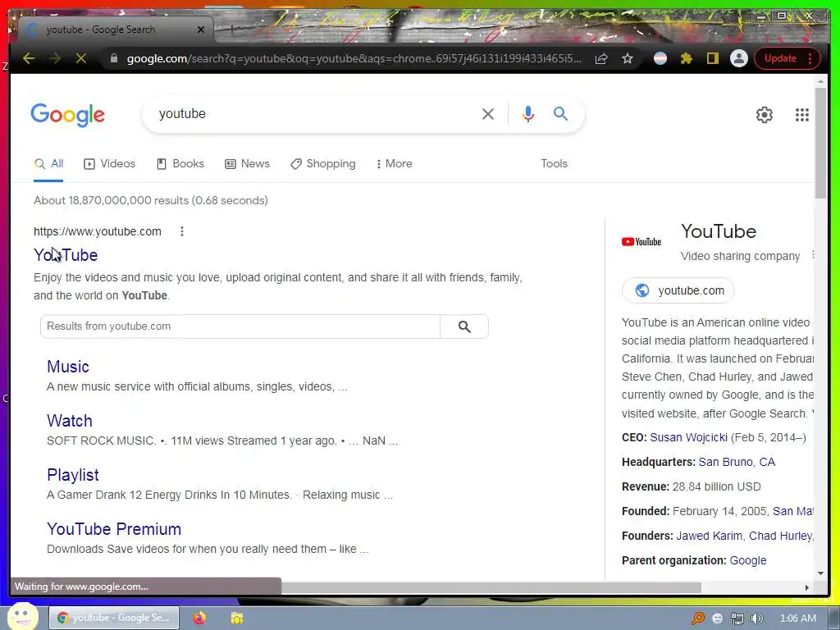Bookmark this page with the star icon

tap(628, 58)
